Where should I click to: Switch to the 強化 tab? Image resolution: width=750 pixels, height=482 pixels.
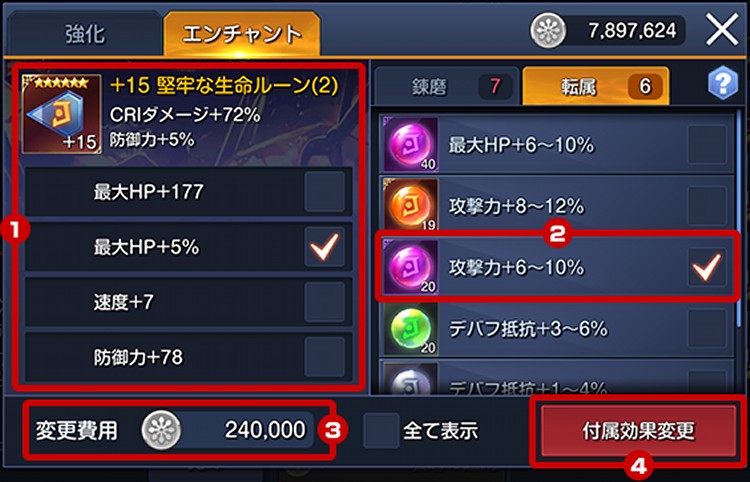click(x=85, y=34)
